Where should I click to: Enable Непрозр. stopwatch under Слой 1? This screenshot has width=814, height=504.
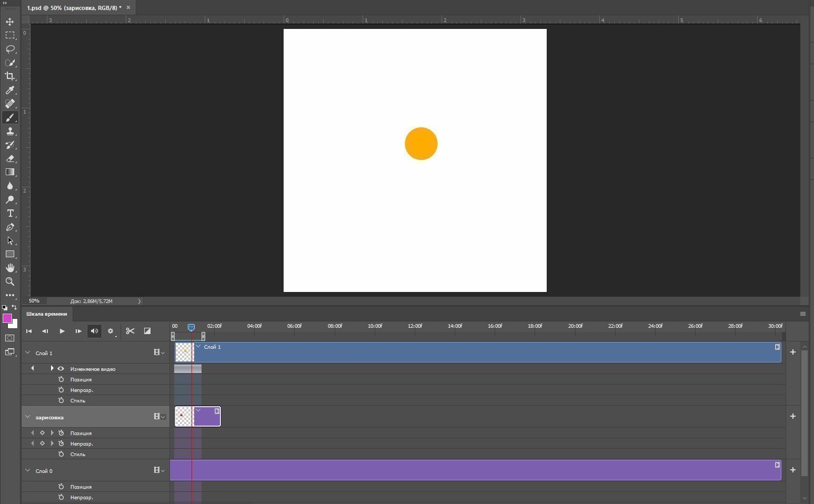coord(61,390)
